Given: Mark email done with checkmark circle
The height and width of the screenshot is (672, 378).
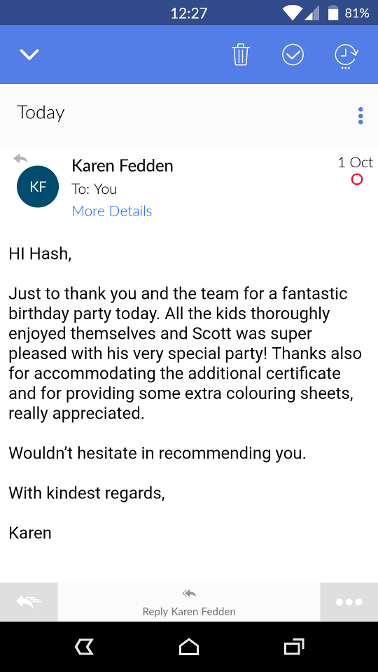Looking at the screenshot, I should (293, 54).
